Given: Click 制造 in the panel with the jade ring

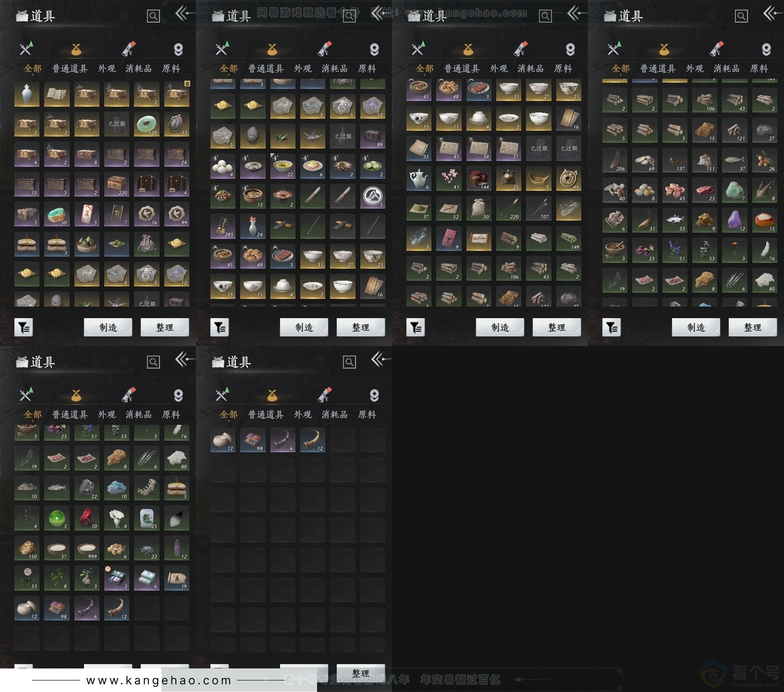Looking at the screenshot, I should click(108, 327).
